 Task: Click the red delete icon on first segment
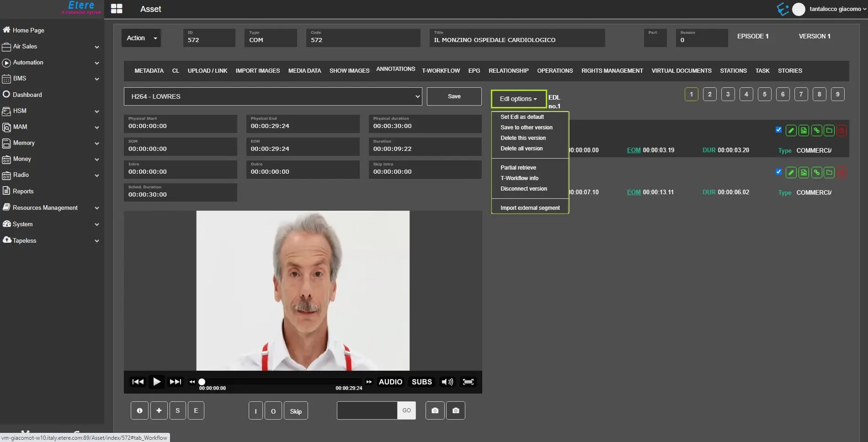[841, 131]
